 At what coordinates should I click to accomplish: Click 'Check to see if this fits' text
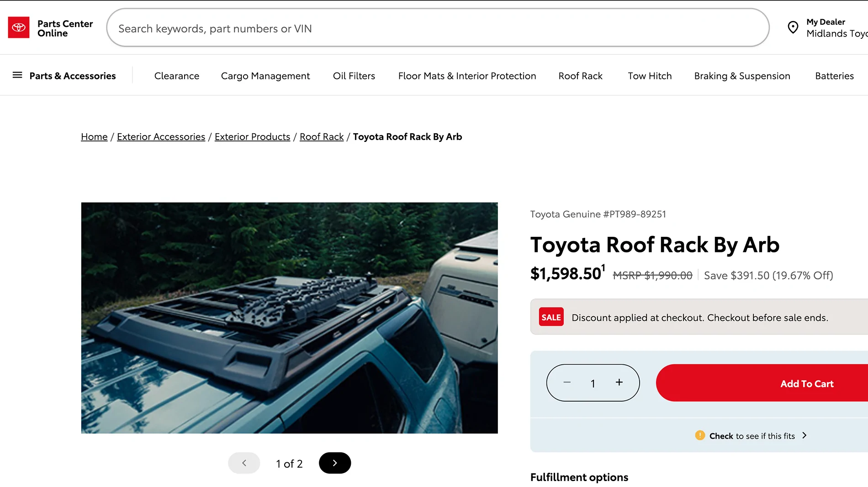point(752,436)
